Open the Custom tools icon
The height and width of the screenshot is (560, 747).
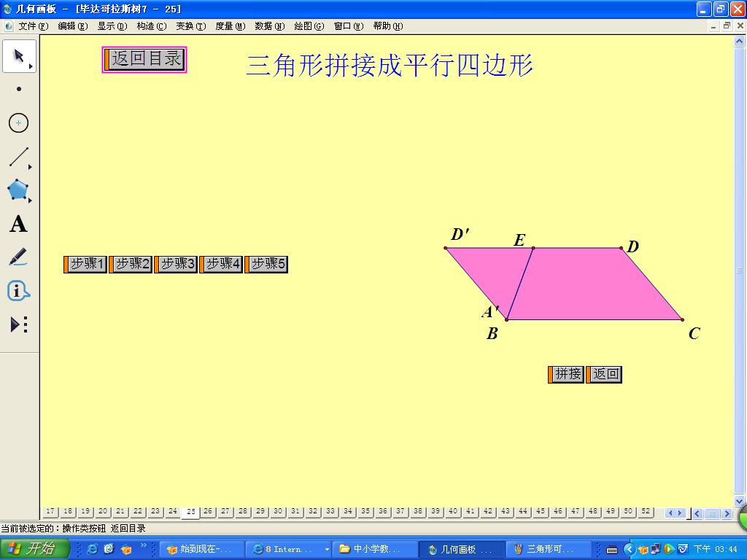pos(18,324)
